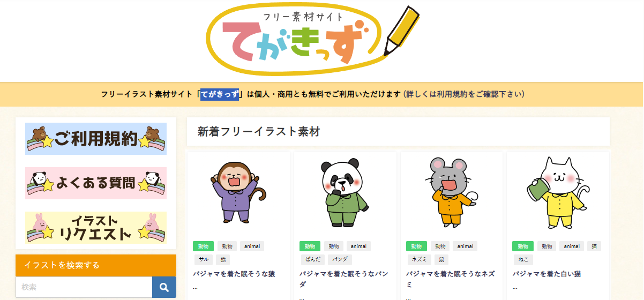Viewport: 644px width, 300px height.
Task: Click the green 動物 tag under monkey
Action: coord(204,246)
